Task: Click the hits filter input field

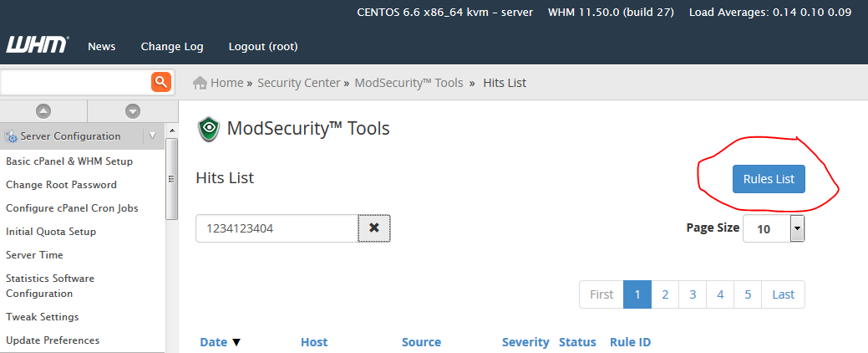Action: [277, 228]
